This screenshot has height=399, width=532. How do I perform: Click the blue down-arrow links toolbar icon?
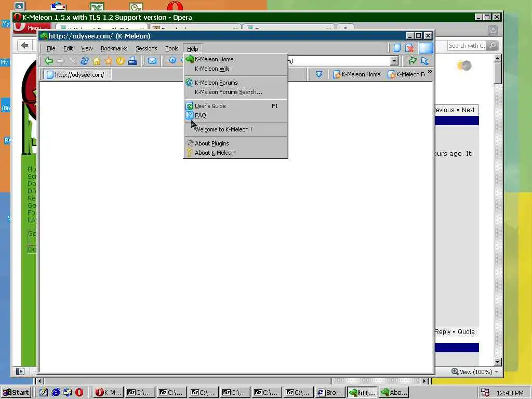tap(319, 74)
